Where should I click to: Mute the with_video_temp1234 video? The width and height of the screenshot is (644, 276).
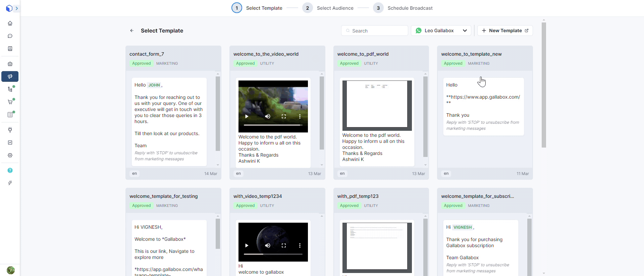(268, 245)
